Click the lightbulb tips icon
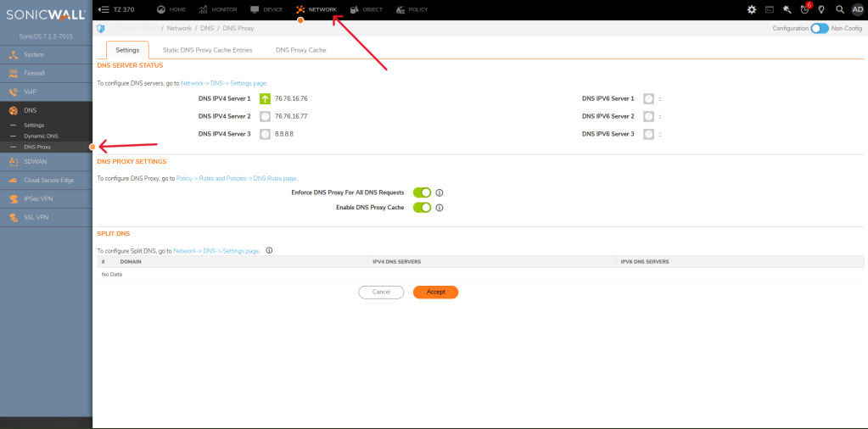This screenshot has width=868, height=429. 821,9
